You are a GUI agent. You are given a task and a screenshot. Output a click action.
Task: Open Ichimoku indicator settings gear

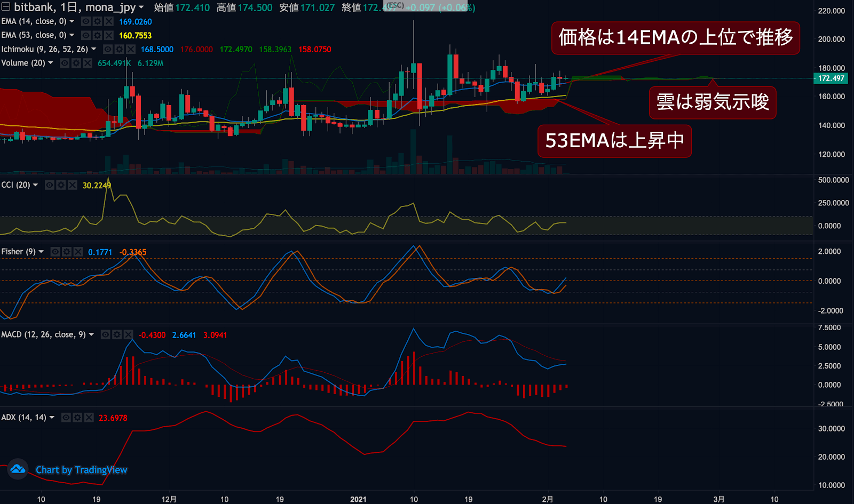click(x=119, y=49)
